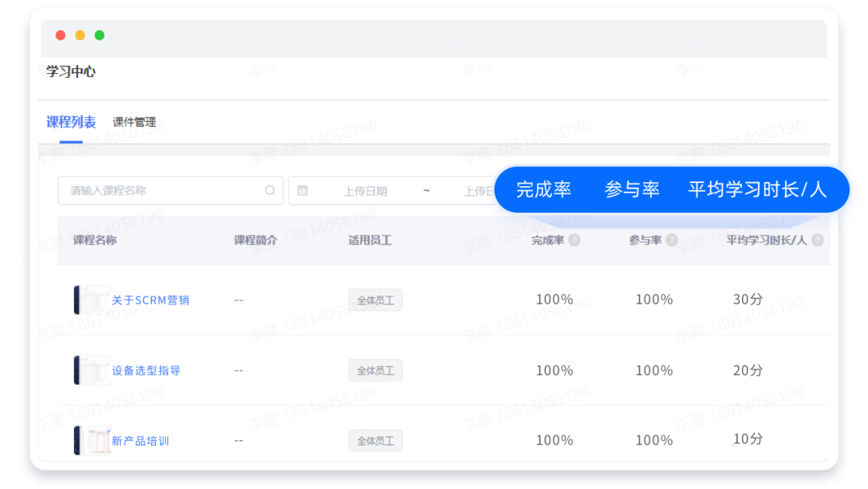This screenshot has width=868, height=489.
Task: Click the green maximize window button
Action: tap(100, 35)
